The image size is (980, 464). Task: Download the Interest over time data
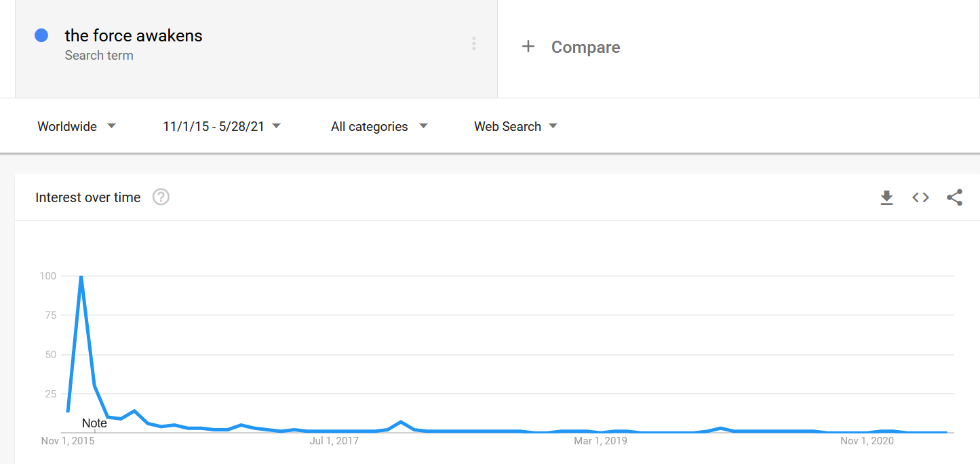(886, 197)
